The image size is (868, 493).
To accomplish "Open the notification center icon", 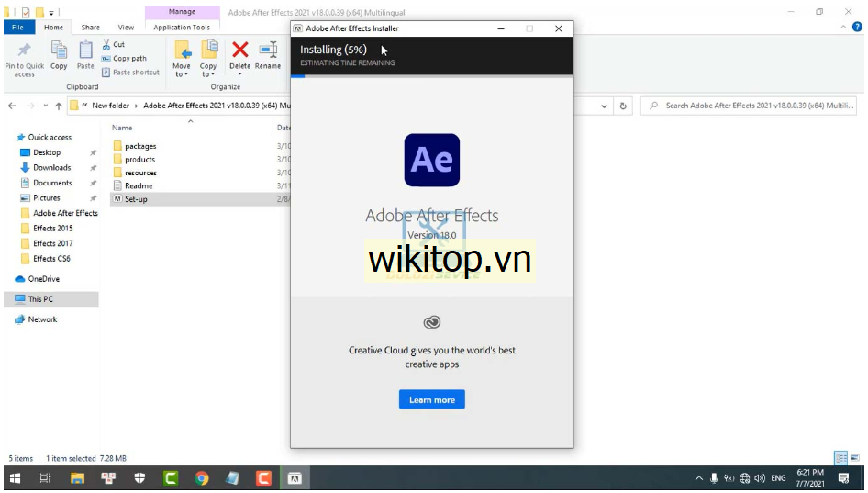I will coord(843,478).
